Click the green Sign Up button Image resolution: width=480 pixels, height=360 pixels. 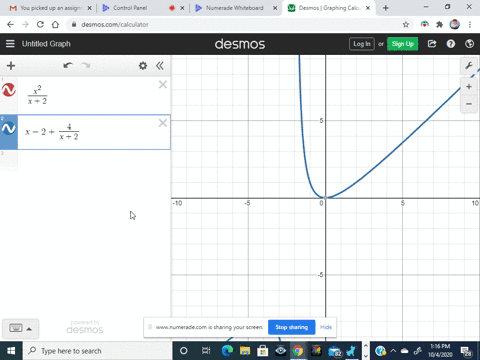pos(402,44)
